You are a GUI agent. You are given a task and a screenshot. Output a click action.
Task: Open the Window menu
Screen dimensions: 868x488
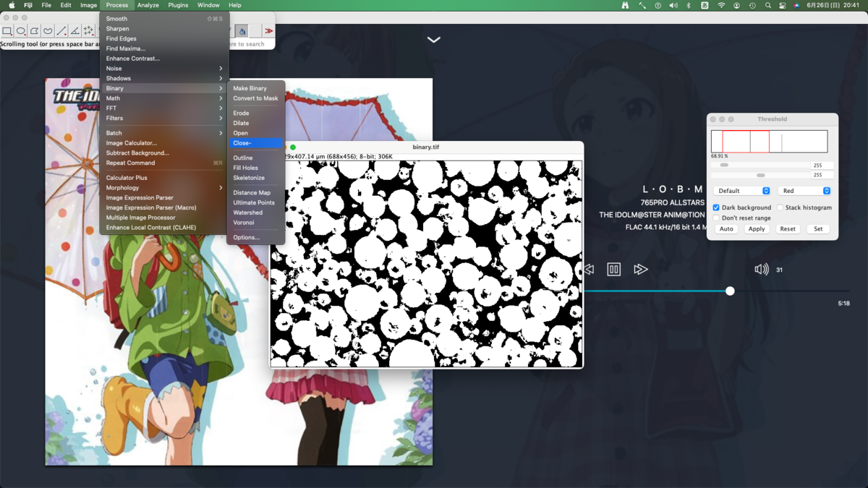coord(208,5)
